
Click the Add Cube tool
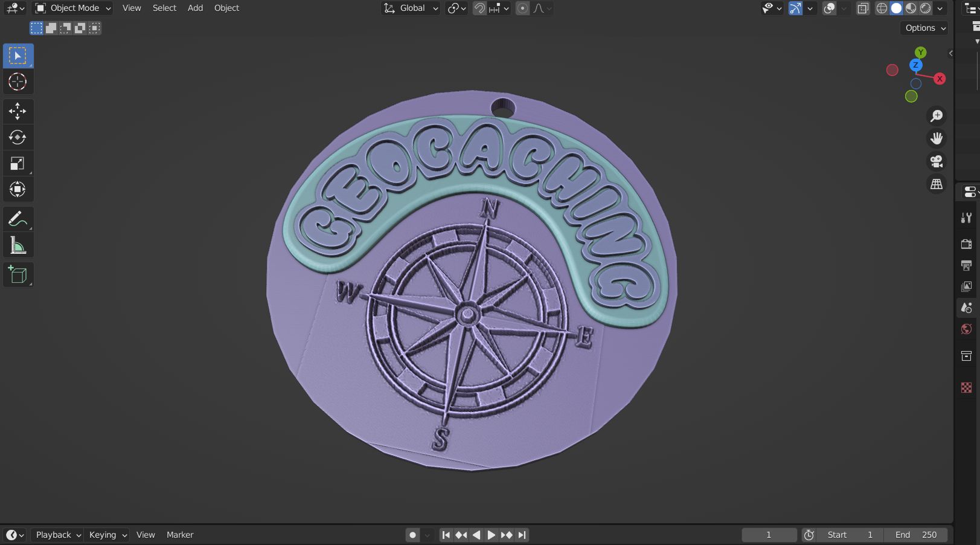coord(18,274)
